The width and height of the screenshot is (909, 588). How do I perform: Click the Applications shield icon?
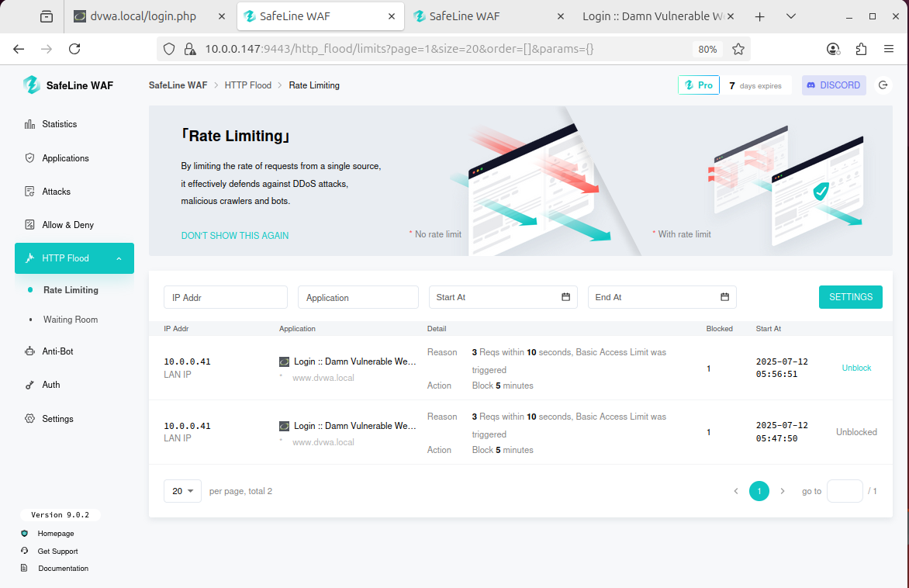coord(29,157)
